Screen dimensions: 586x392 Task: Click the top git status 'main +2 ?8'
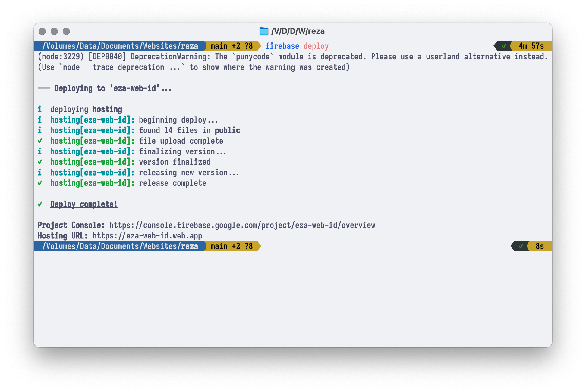coord(232,46)
